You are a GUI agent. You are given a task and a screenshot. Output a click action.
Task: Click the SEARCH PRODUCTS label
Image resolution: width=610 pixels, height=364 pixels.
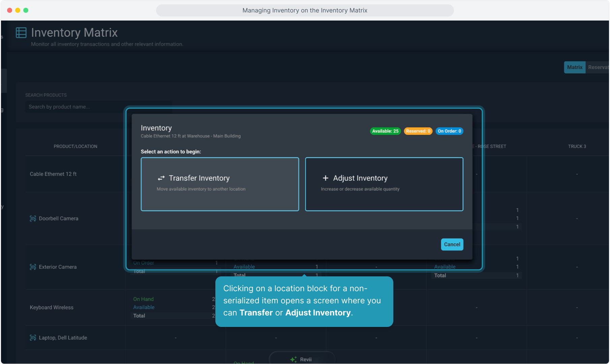click(46, 95)
